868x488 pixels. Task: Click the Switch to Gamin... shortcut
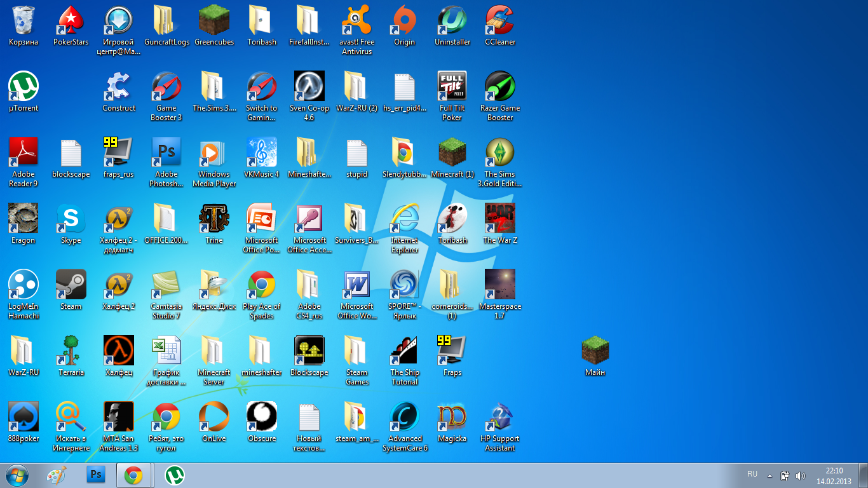[x=262, y=86]
